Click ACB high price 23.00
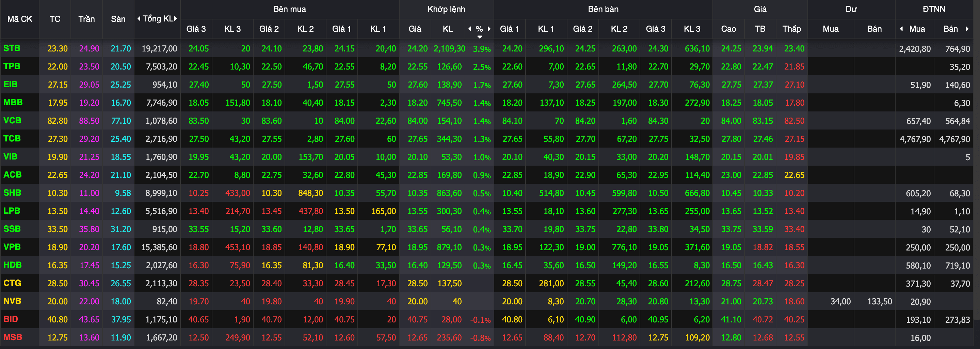This screenshot has height=349, width=980. tap(731, 175)
